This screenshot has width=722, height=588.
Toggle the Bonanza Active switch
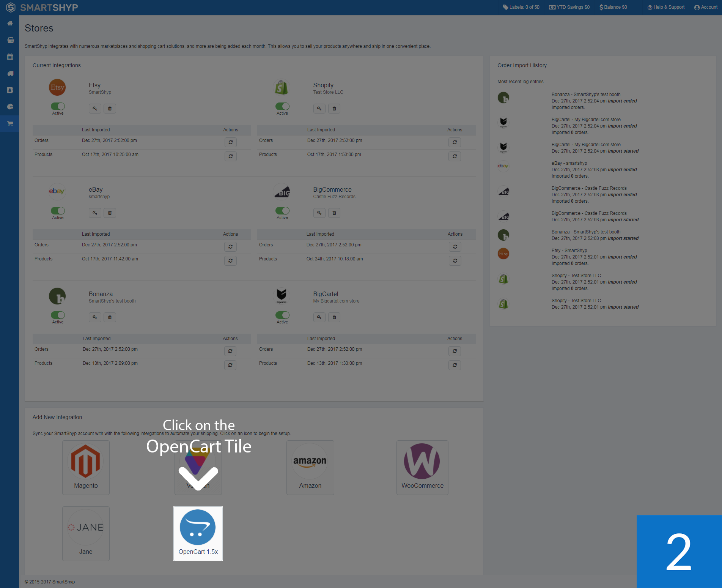pyautogui.click(x=58, y=315)
